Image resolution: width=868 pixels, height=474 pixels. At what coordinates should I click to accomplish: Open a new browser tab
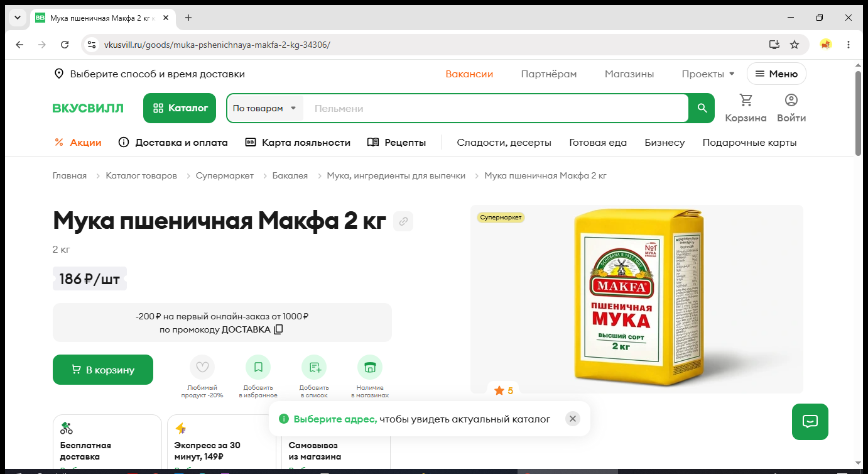188,18
